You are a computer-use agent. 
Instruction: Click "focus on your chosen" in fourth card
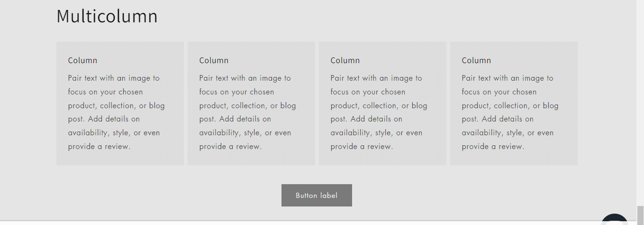pos(499,92)
